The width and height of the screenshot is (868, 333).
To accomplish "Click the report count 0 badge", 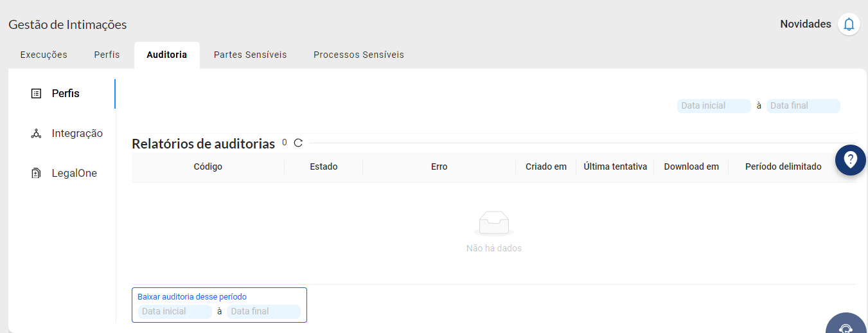I will (x=285, y=143).
